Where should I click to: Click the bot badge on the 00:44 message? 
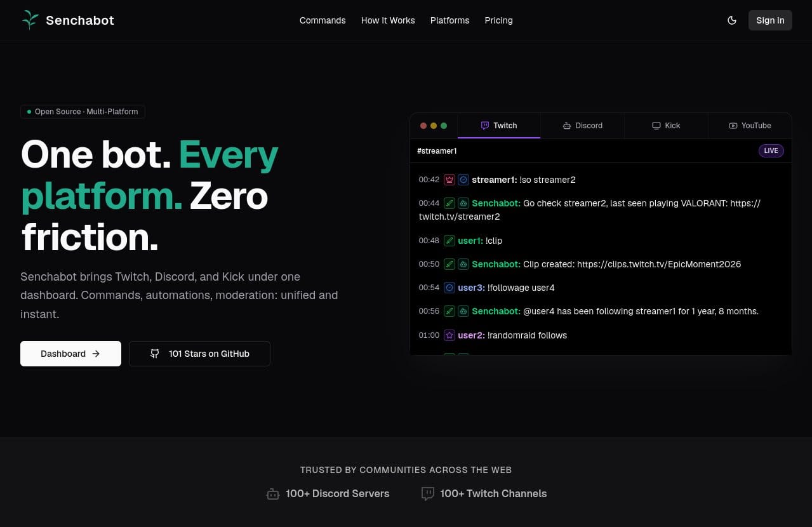pos(463,203)
